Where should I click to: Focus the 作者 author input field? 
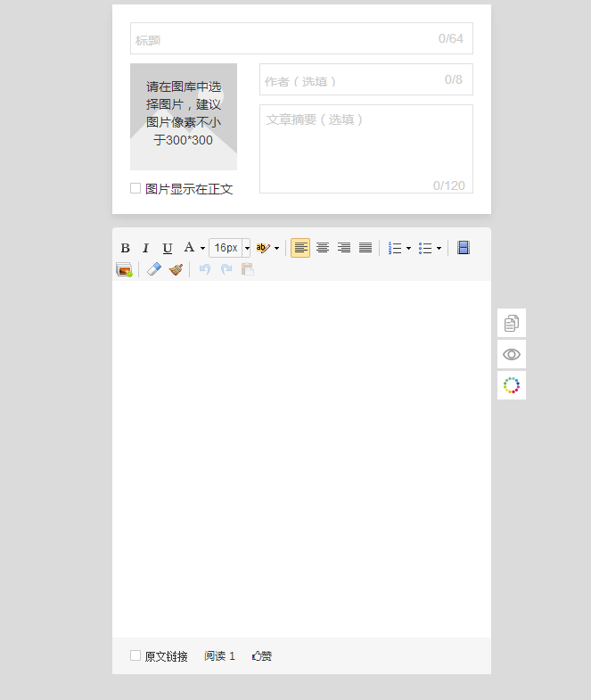(x=366, y=79)
